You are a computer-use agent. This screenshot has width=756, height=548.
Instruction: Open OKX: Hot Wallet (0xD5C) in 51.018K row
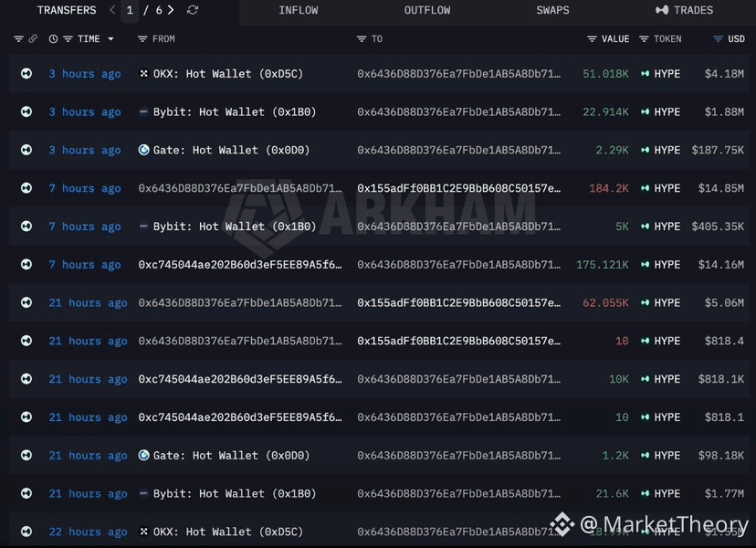(228, 74)
